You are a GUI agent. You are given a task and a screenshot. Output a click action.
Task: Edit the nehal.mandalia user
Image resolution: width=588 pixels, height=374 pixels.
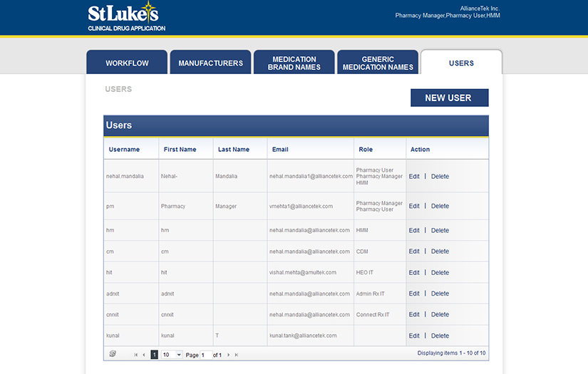click(414, 177)
